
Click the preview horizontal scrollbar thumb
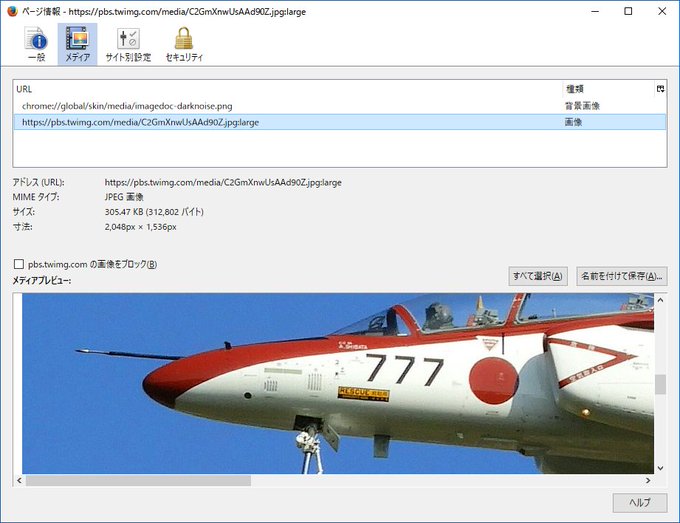click(x=138, y=481)
